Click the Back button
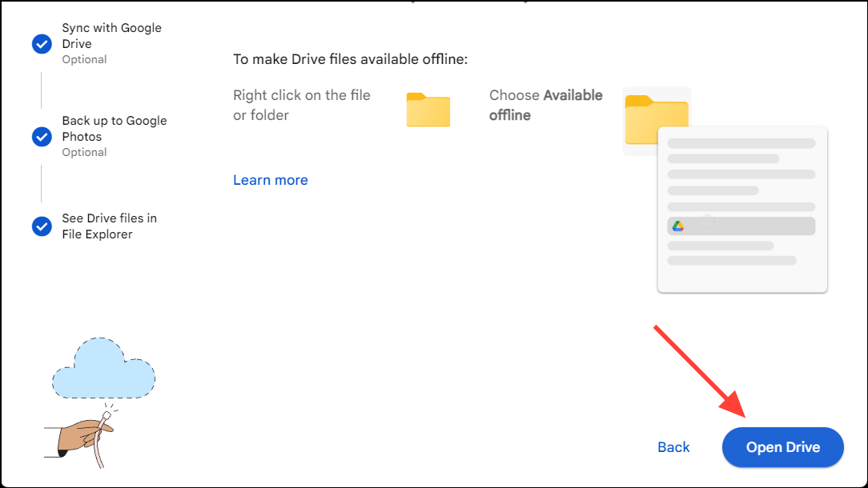This screenshot has width=868, height=488. point(673,447)
